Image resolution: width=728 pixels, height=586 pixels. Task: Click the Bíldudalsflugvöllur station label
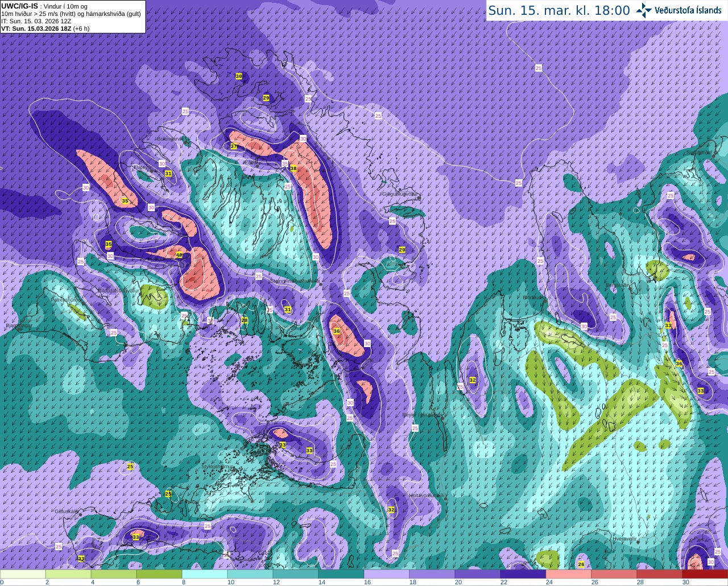pos(118,290)
